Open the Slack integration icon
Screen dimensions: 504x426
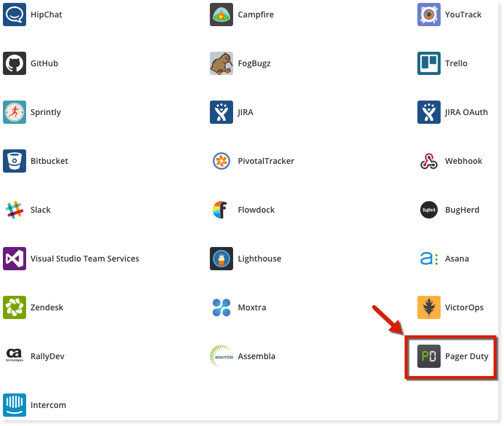coord(14,210)
